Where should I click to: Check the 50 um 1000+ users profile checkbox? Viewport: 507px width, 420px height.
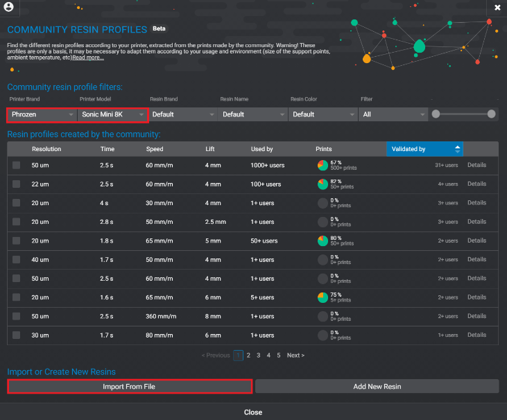(x=17, y=166)
